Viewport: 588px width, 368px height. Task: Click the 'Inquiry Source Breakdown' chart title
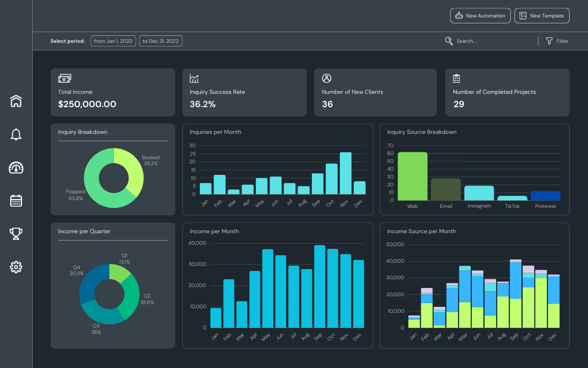point(422,132)
